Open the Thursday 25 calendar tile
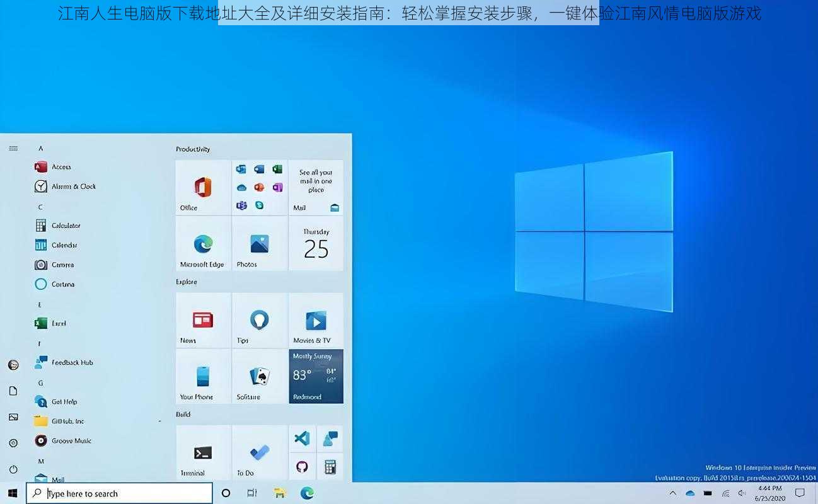Viewport: 818px width, 504px height. 316,244
